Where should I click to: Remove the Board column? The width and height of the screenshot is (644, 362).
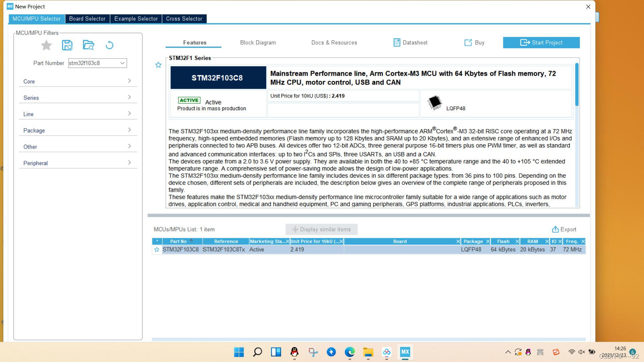point(458,242)
